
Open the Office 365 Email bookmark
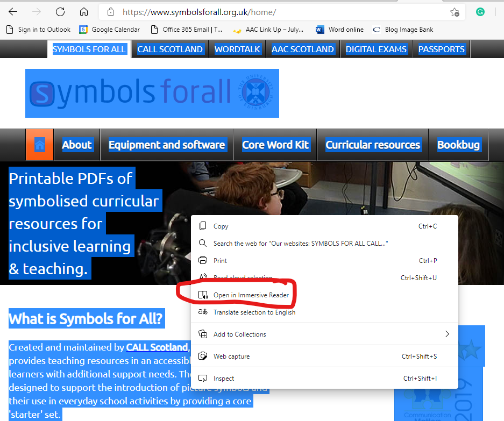(187, 30)
